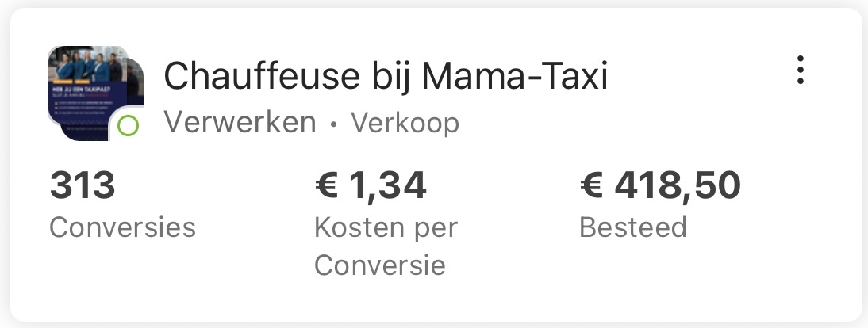Viewport: 868px width, 328px height.
Task: Click the Conversie word below Kosten per
Action: point(379,265)
